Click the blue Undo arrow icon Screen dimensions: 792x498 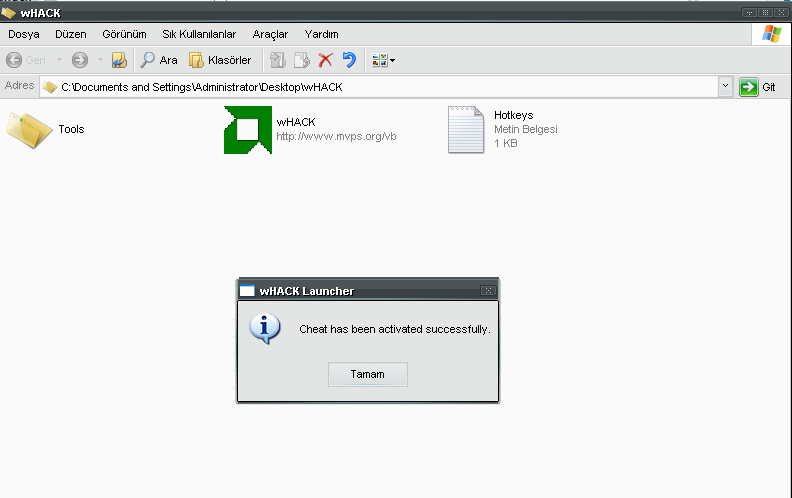point(349,60)
